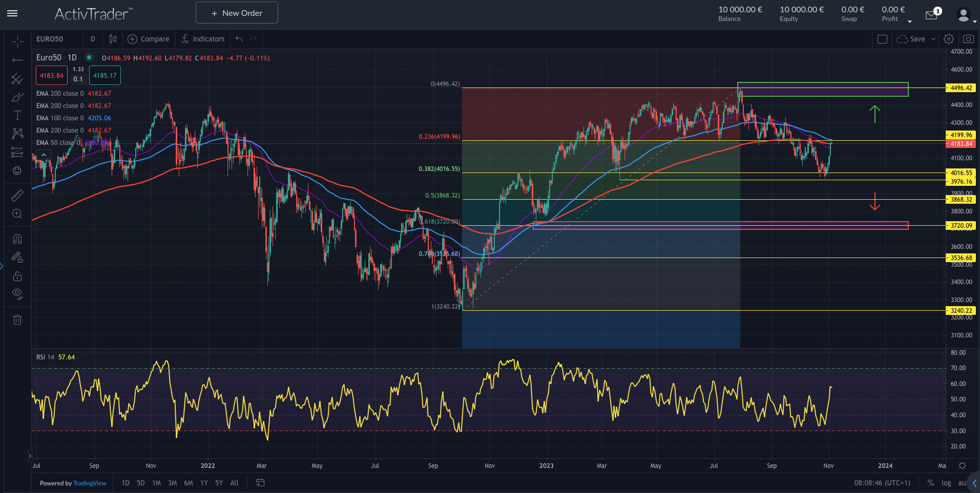Open the XABCD pattern tool
The image size is (980, 493).
(17, 133)
